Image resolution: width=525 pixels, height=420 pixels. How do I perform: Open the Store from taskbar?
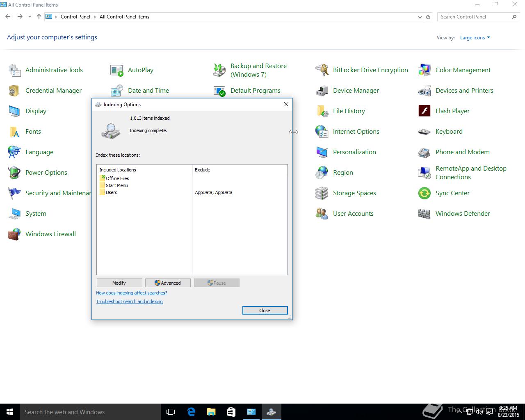pos(231,412)
